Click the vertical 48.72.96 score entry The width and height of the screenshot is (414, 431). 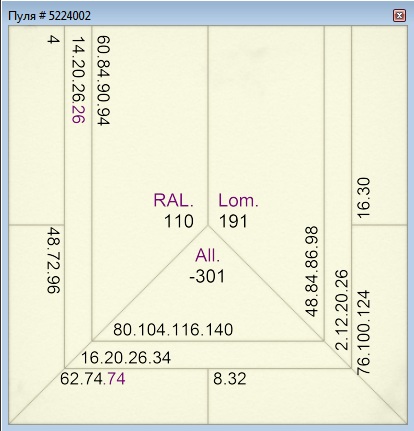point(53,260)
